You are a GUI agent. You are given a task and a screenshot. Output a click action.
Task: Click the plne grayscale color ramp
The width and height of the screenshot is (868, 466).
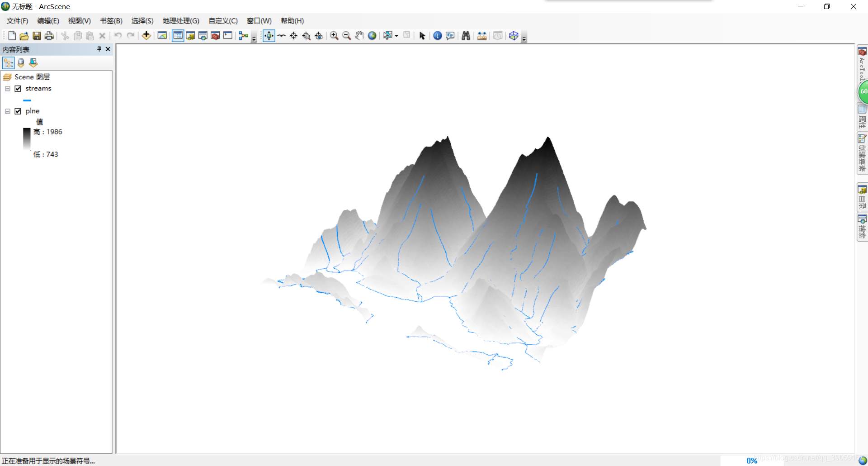click(27, 139)
